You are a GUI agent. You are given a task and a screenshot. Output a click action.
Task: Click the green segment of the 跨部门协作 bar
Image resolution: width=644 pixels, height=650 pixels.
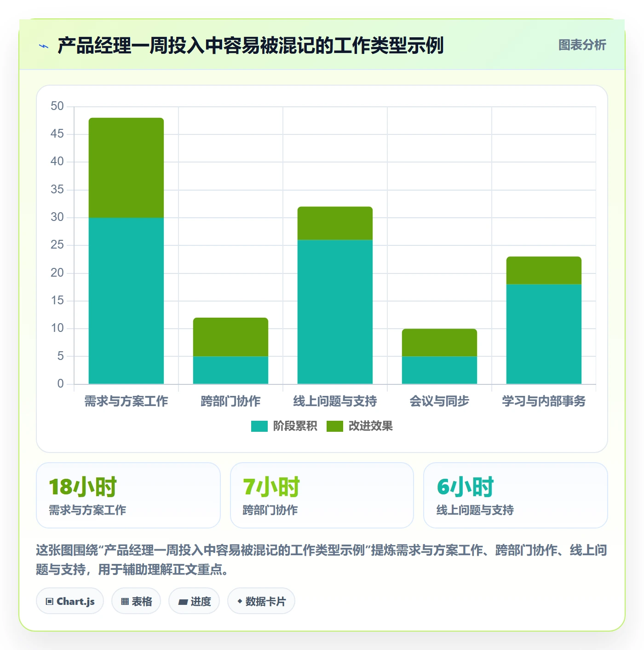coord(230,337)
